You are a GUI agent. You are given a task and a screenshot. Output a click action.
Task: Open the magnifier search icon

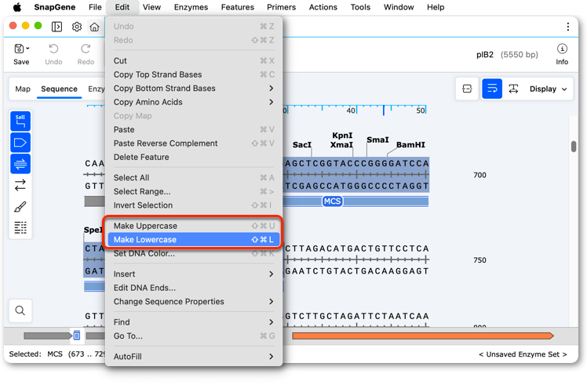tap(20, 310)
